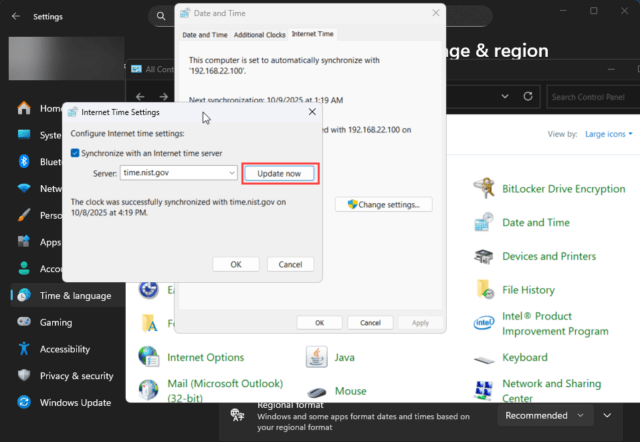The height and width of the screenshot is (442, 640).
Task: Click the Intel logo icon
Action: (x=484, y=323)
